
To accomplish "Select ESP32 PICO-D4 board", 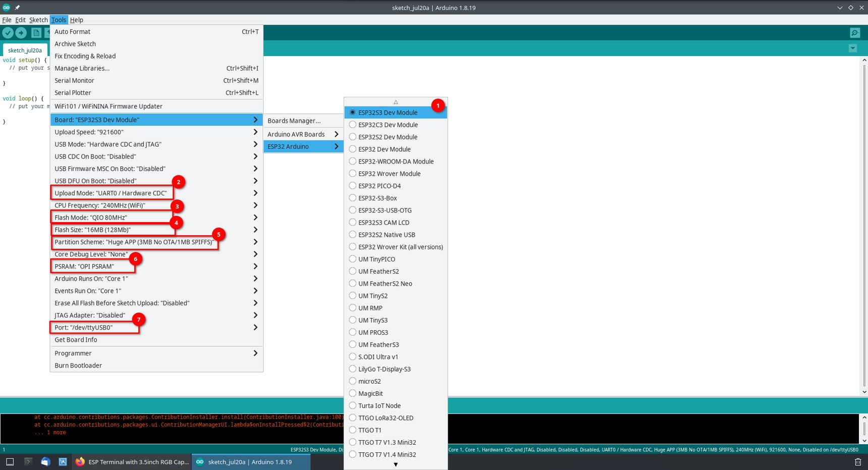I will pyautogui.click(x=396, y=186).
